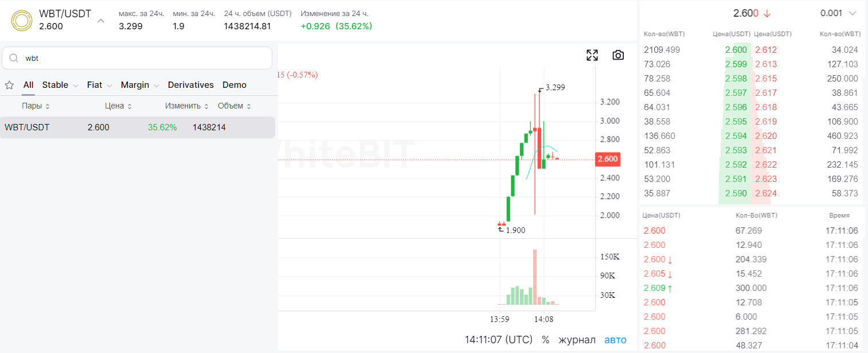Click the favorites star icon

point(9,85)
